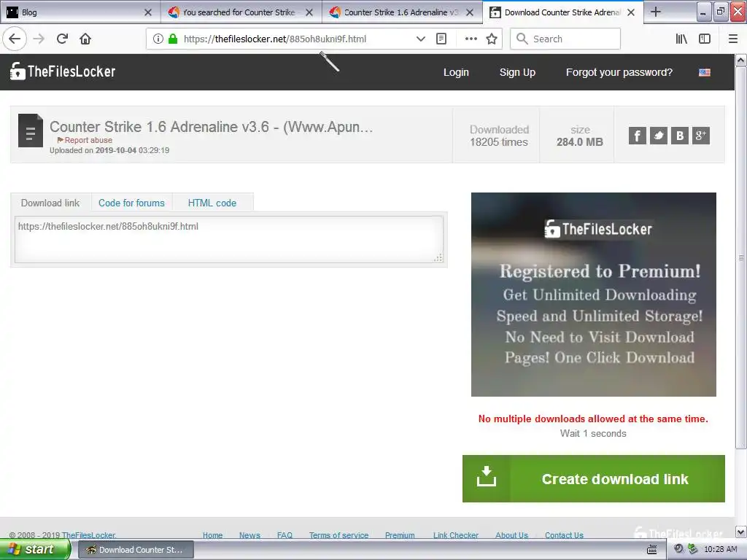Share file on Google Plus

[701, 136]
